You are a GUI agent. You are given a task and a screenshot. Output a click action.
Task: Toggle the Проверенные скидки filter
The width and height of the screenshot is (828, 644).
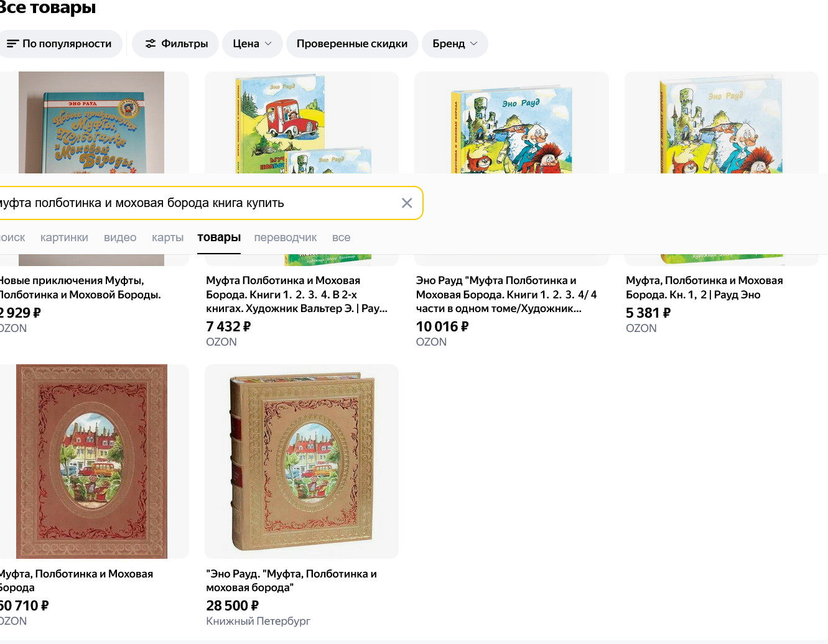click(x=352, y=44)
